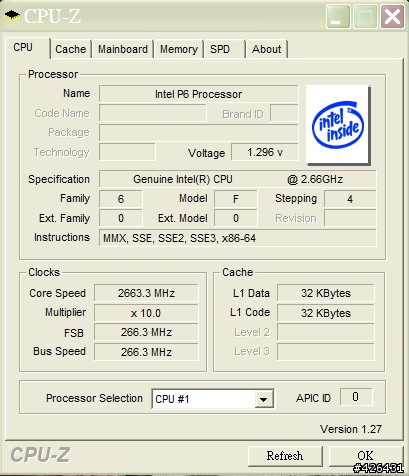Image resolution: width=409 pixels, height=476 pixels.
Task: Click the APIC ID value 0
Action: click(x=356, y=397)
